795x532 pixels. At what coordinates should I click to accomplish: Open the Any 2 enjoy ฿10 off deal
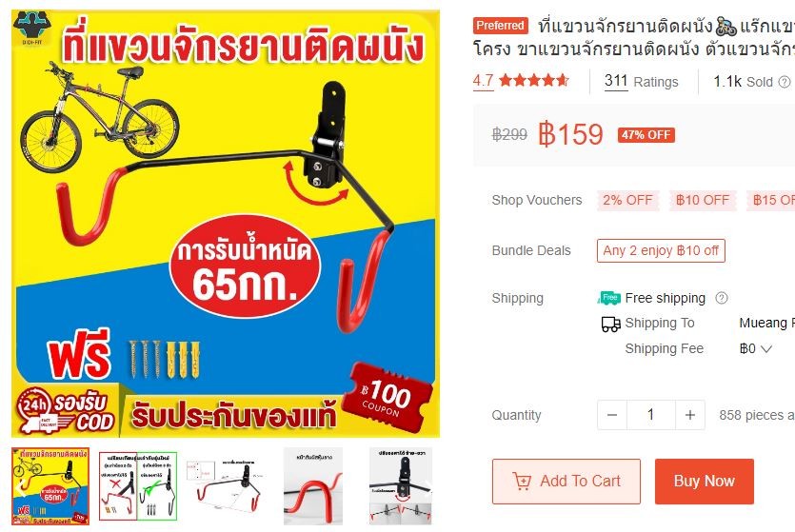click(x=661, y=251)
